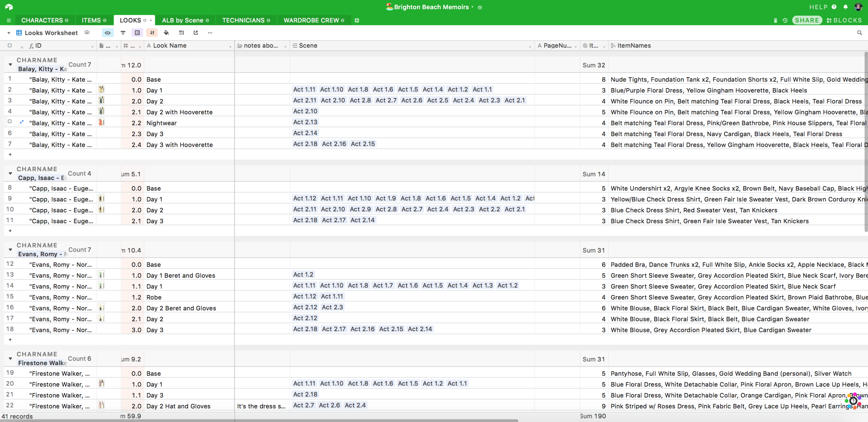The image size is (868, 422).
Task: Check the Nightwear row checkbox
Action: point(10,122)
